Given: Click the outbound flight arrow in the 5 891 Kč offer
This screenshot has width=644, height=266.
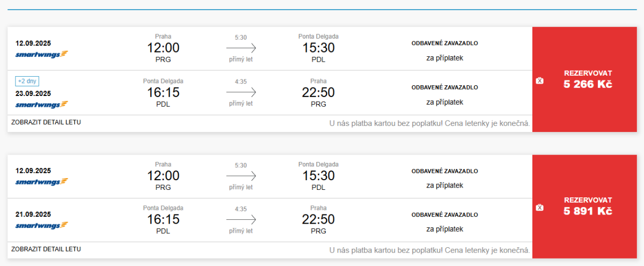Looking at the screenshot, I should [x=241, y=176].
